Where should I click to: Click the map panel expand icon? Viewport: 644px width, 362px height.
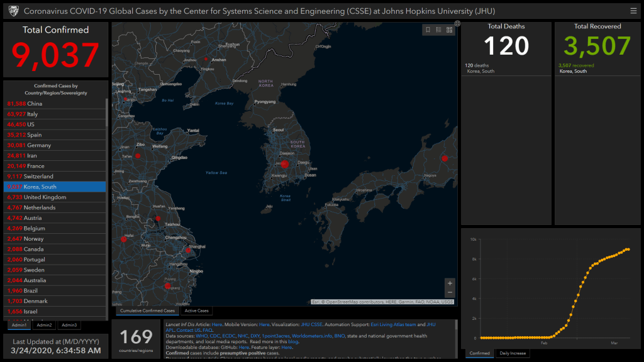(457, 24)
